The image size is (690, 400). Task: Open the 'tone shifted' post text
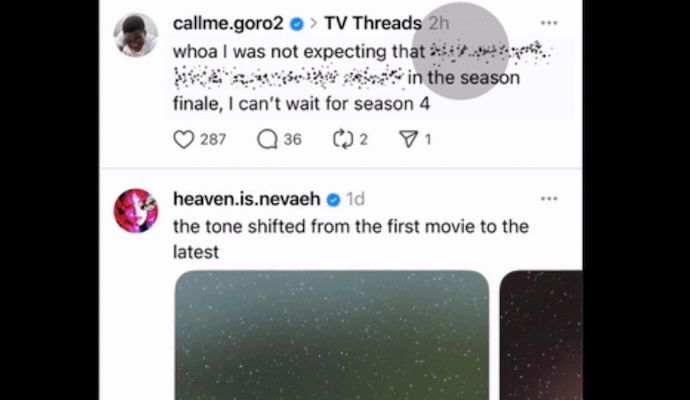[351, 239]
